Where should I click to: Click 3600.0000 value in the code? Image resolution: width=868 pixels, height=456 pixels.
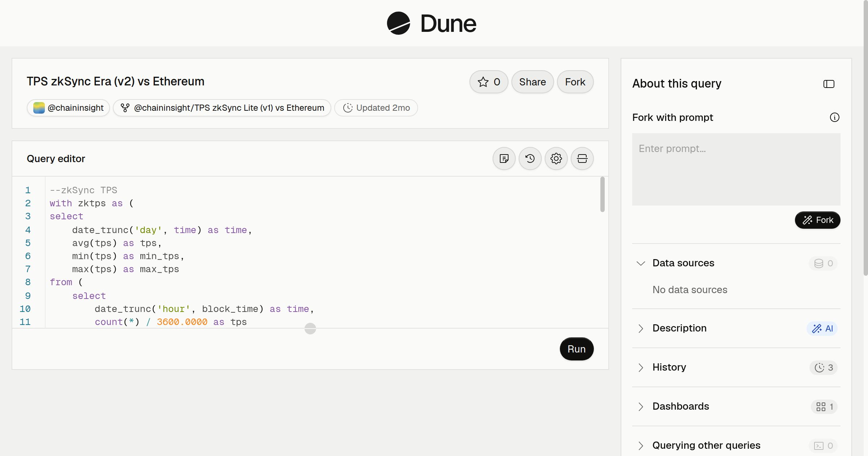tap(182, 322)
